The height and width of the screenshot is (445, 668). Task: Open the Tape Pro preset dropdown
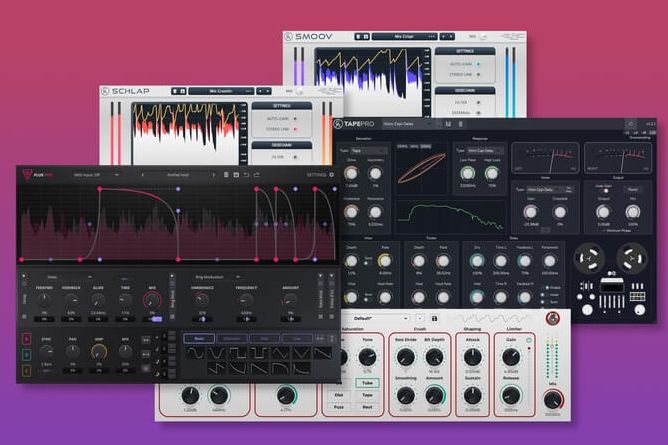coord(407,124)
